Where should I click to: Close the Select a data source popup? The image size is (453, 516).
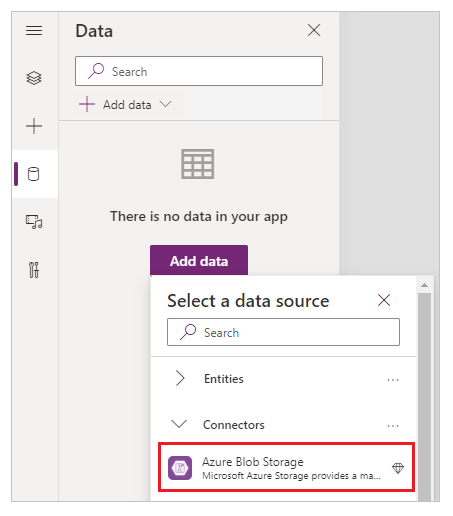(x=384, y=300)
